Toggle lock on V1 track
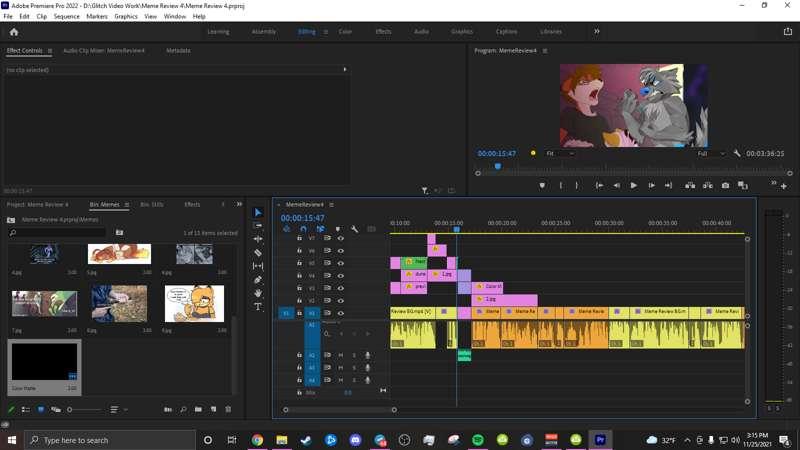The image size is (800, 450). pyautogui.click(x=299, y=313)
